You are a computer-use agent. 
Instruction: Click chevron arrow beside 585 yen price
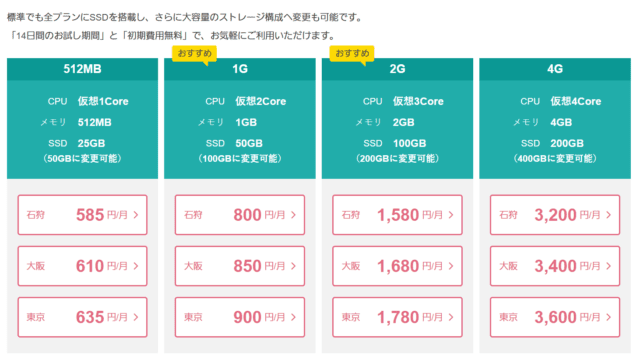click(136, 215)
